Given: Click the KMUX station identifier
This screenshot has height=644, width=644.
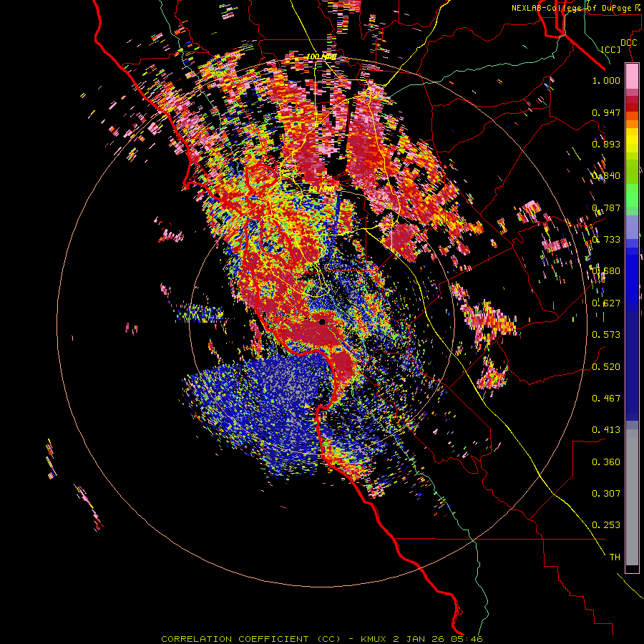Looking at the screenshot, I should [x=374, y=639].
